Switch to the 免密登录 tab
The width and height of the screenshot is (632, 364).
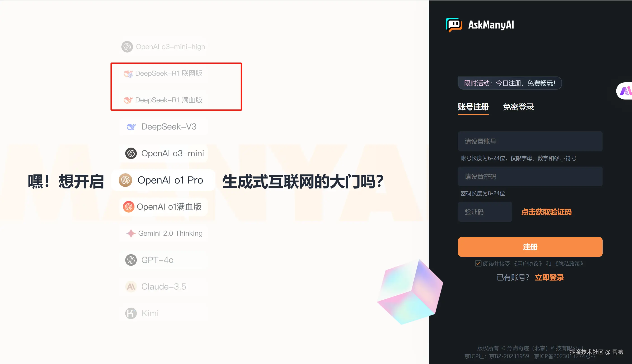click(x=518, y=107)
